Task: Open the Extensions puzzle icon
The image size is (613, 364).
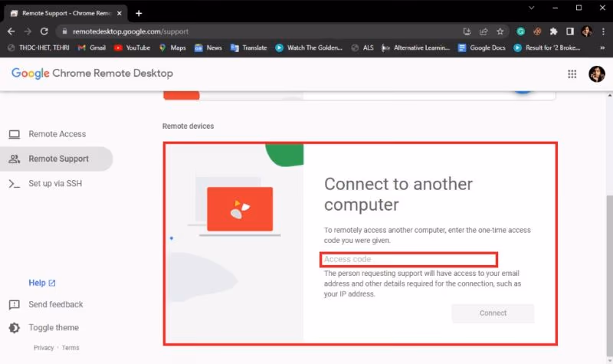Action: pos(554,31)
